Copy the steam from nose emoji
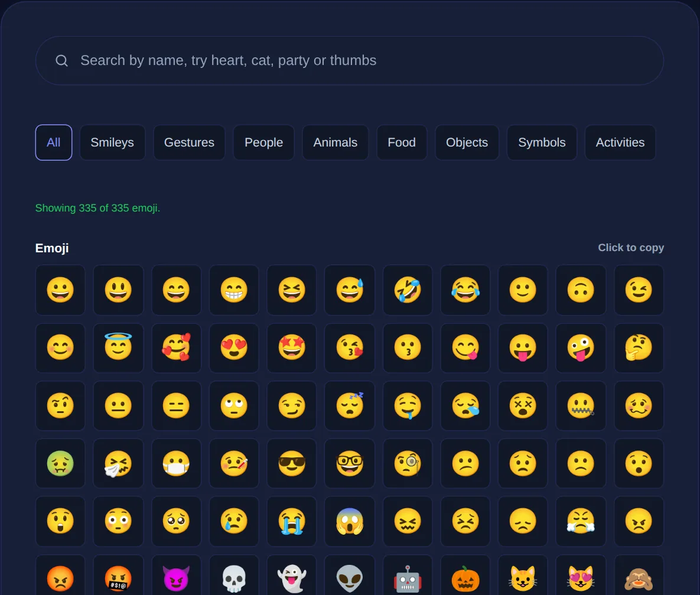 click(581, 521)
